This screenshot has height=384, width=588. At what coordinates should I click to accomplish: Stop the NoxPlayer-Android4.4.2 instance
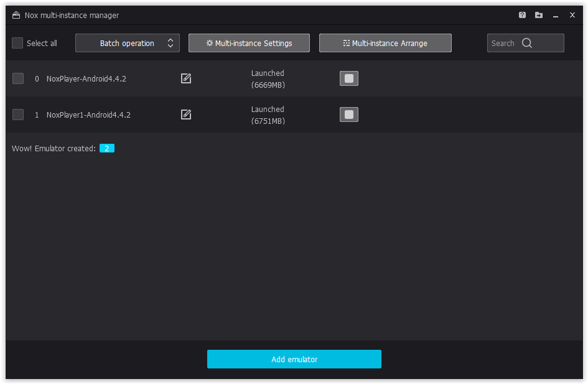[348, 78]
